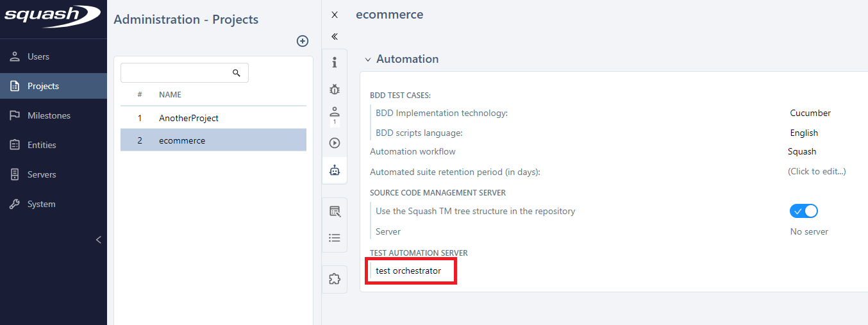Close the ecommerce project panel
868x325 pixels.
[x=334, y=15]
